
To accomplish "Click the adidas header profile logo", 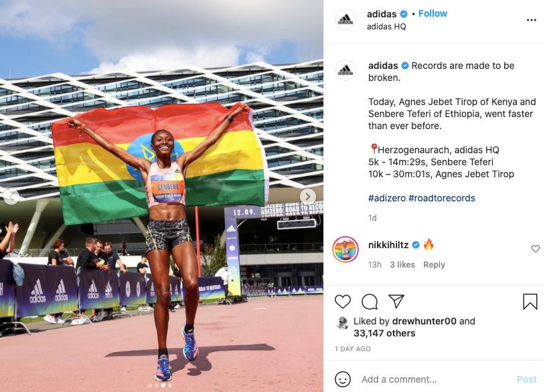I will [345, 19].
